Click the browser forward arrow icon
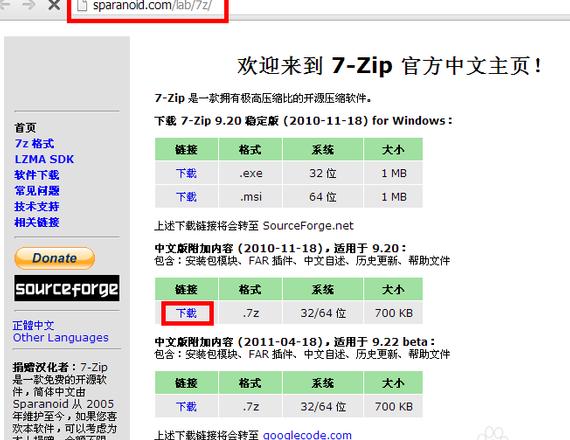The height and width of the screenshot is (440, 570). pos(28,4)
